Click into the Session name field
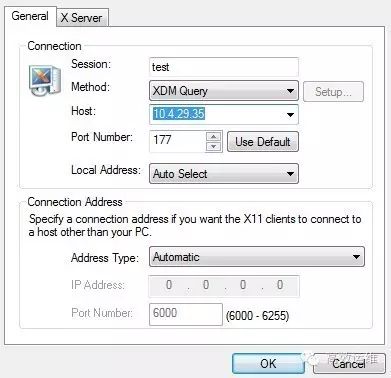This screenshot has height=378, width=391. tap(224, 67)
